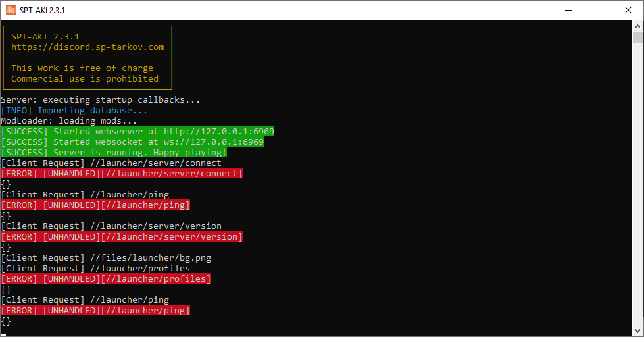Screen dimensions: 644x337
Task: Click the "SPT-AKI 2.3.1" banner line
Action: click(x=45, y=37)
